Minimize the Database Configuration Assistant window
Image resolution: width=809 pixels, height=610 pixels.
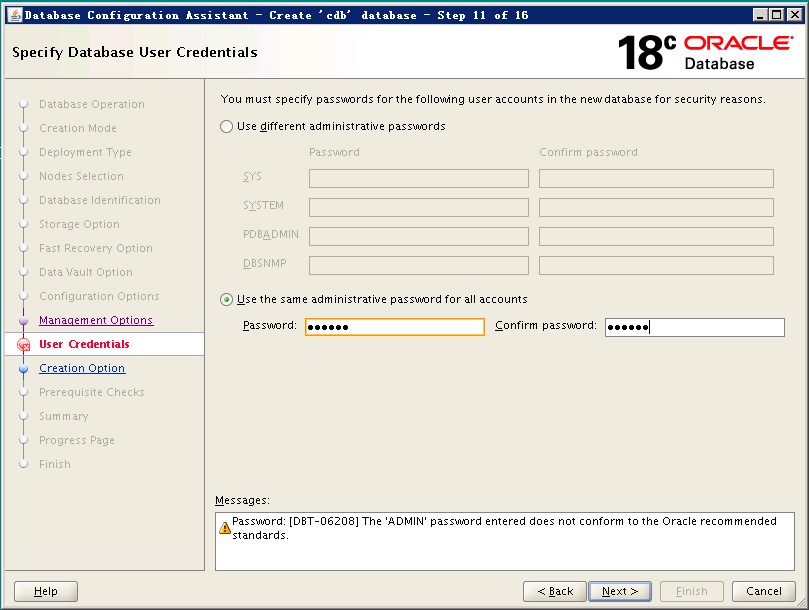[760, 15]
